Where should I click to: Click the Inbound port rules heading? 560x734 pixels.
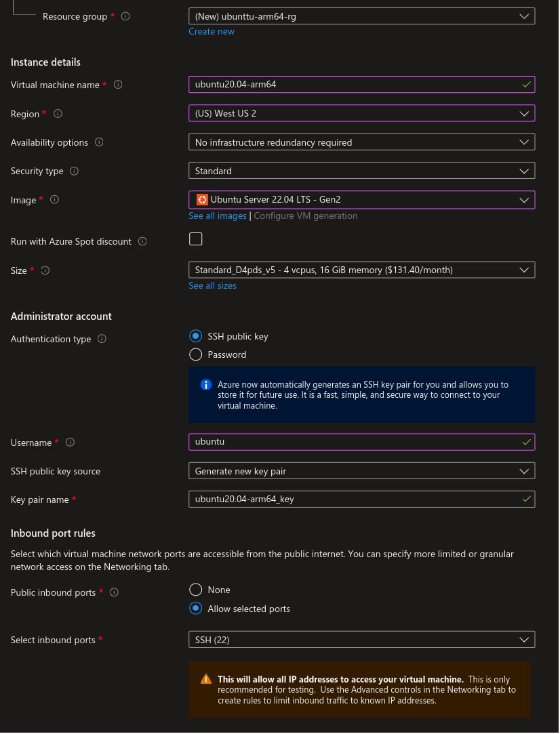(53, 533)
